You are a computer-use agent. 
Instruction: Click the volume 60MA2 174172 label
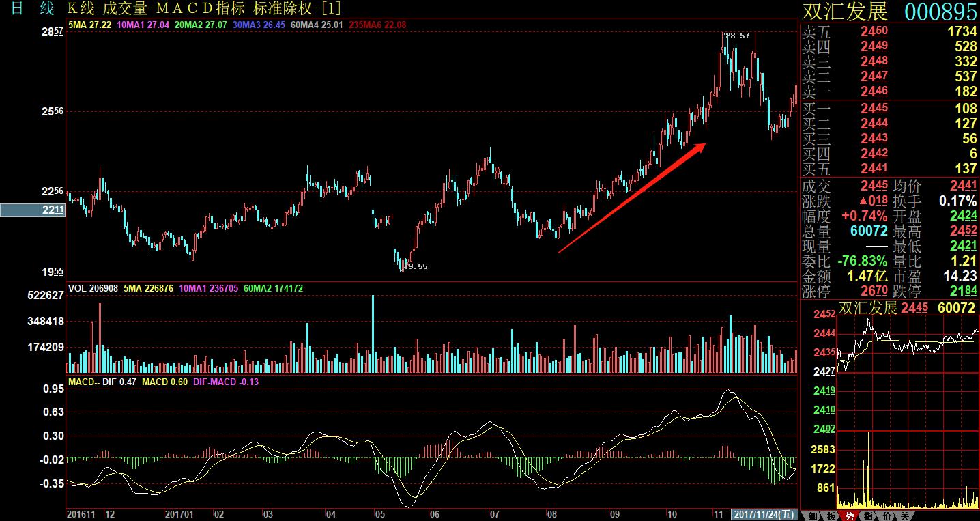[x=273, y=288]
